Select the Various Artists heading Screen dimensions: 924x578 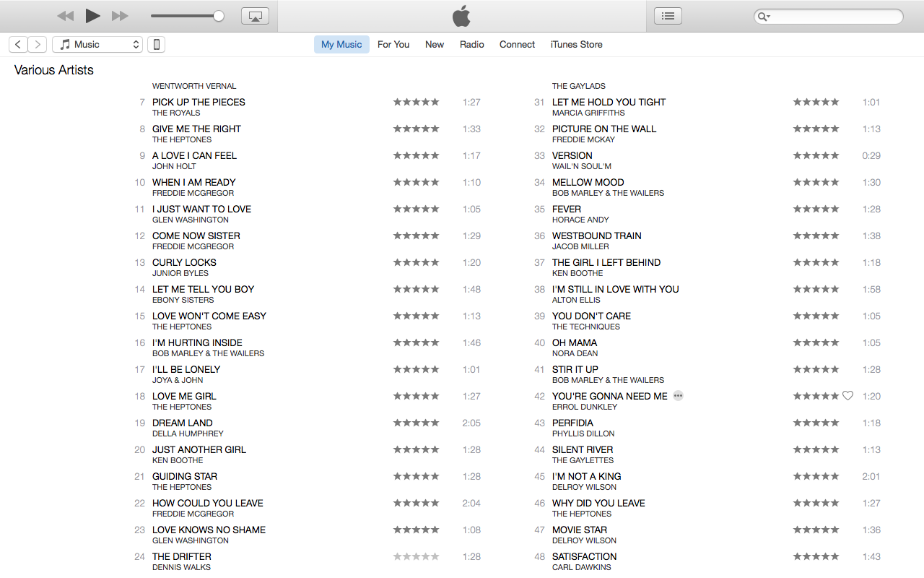pyautogui.click(x=54, y=70)
